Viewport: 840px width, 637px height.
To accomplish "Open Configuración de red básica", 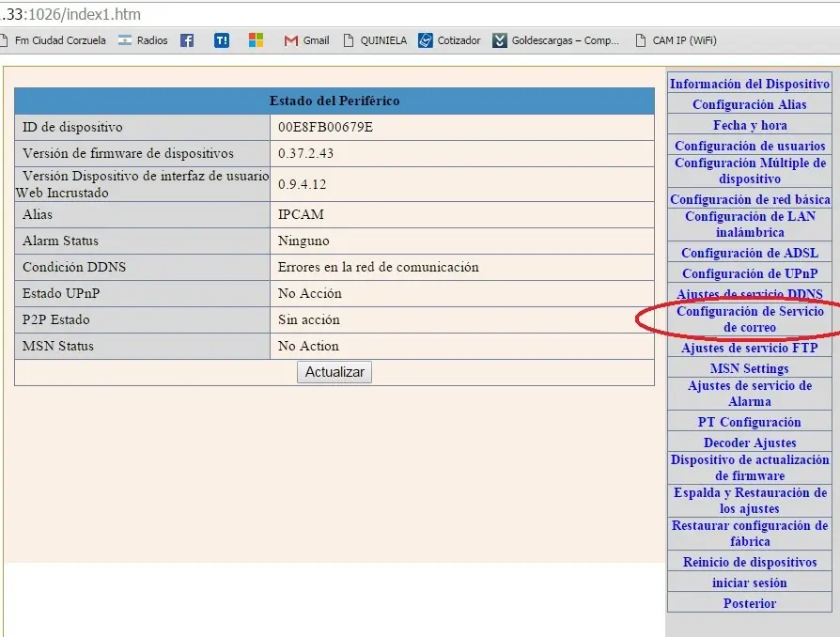I will point(750,199).
